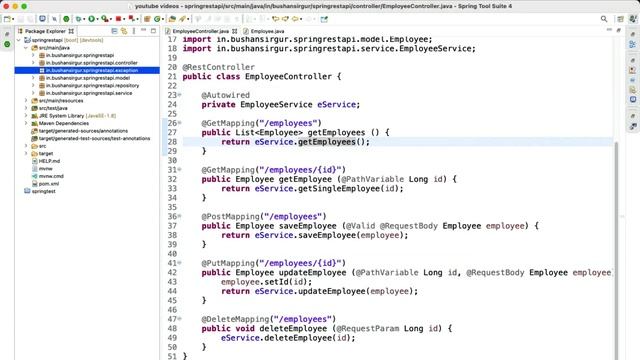640x360 pixels.
Task: Toggle code folding at line 41
Action: (x=180, y=263)
